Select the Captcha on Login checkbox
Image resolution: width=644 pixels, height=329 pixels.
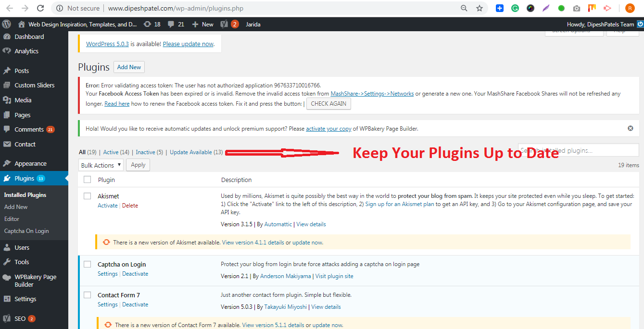coord(87,264)
